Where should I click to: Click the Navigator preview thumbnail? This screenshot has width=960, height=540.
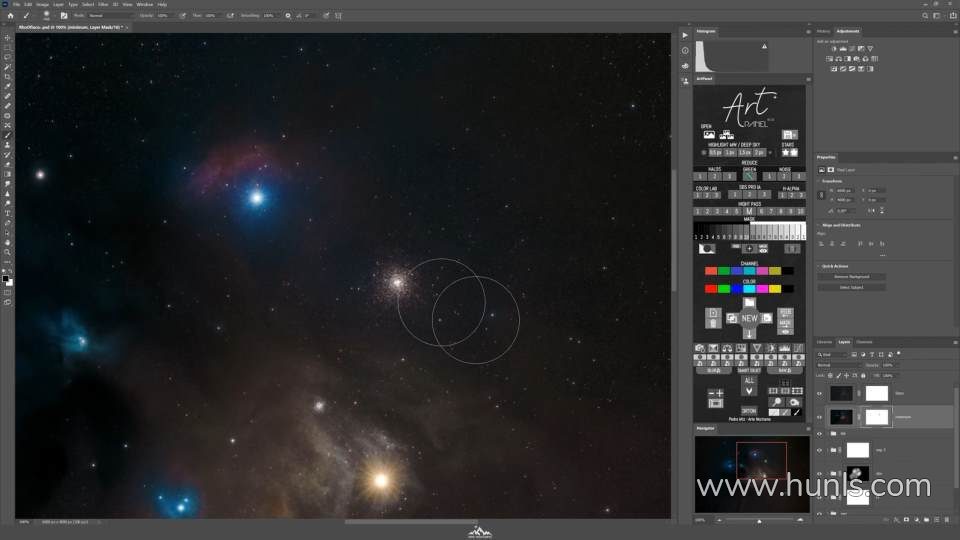(752, 474)
